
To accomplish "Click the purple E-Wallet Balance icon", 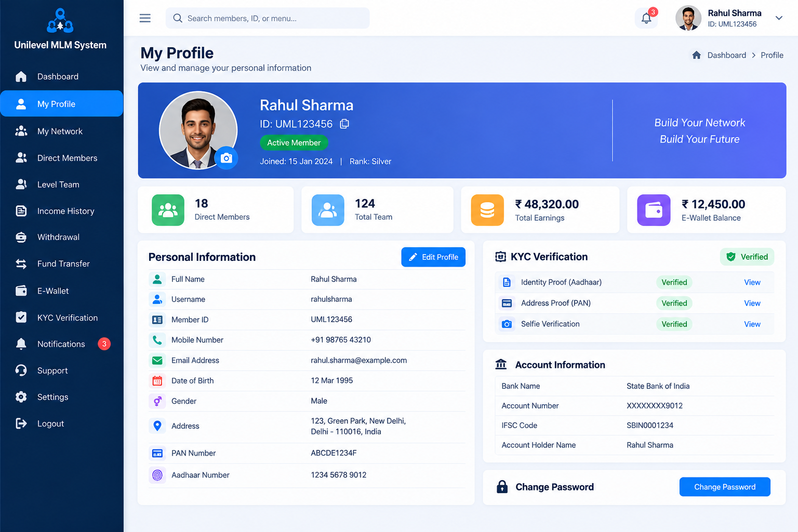I will coord(654,210).
